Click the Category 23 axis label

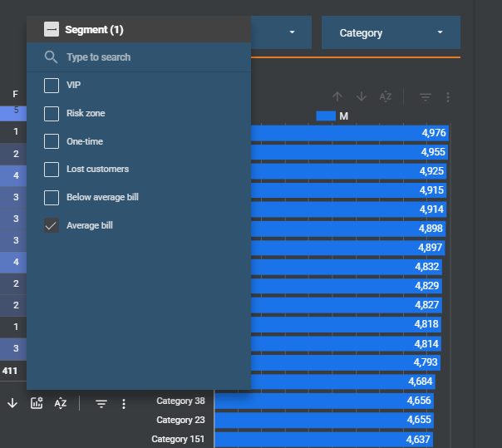180,420
